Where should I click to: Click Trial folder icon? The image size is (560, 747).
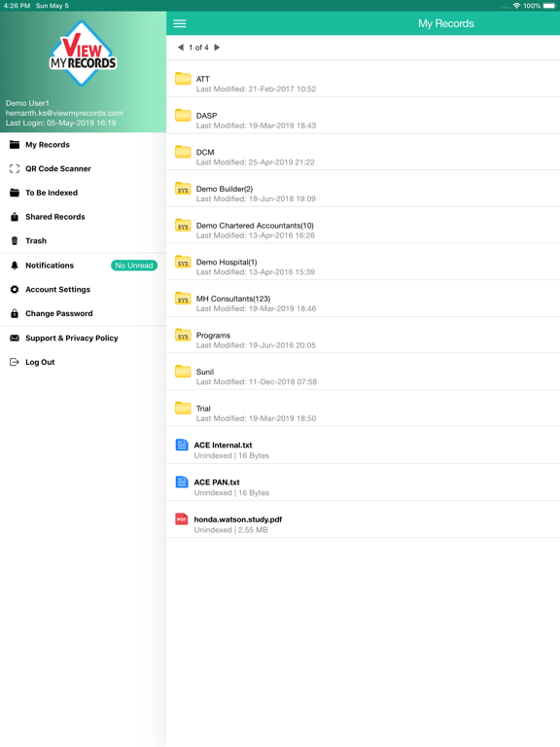(x=183, y=409)
